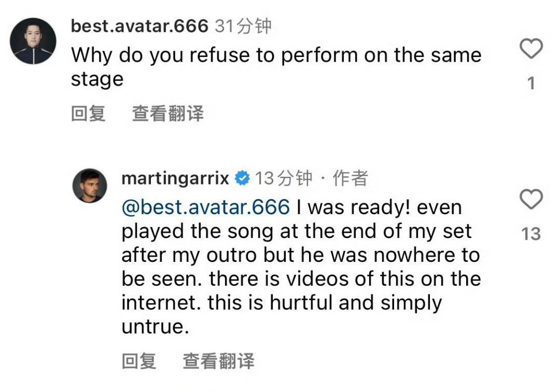Click 查看翻译 under the first comment
This screenshot has width=559, height=392.
click(167, 114)
